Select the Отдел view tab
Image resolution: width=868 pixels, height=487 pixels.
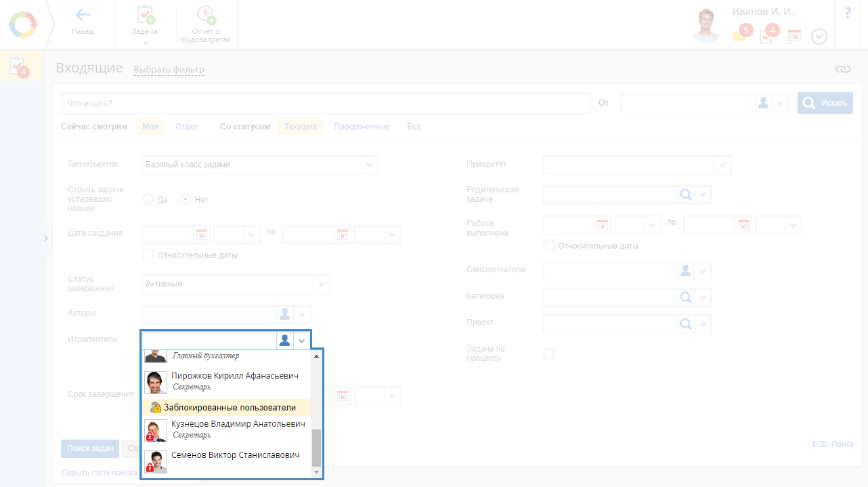coord(187,127)
